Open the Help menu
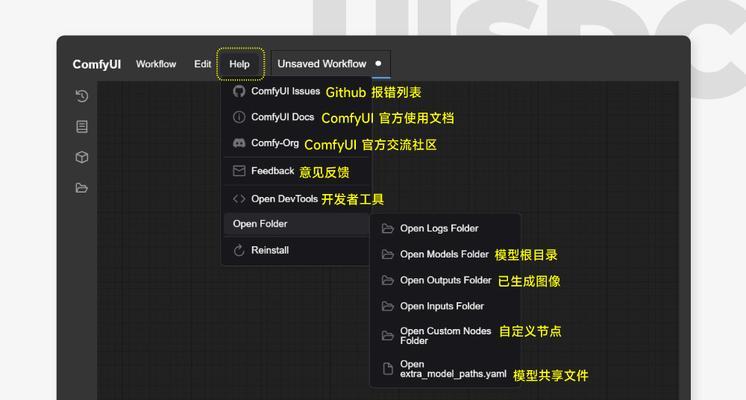This screenshot has height=400, width=746. [x=239, y=64]
